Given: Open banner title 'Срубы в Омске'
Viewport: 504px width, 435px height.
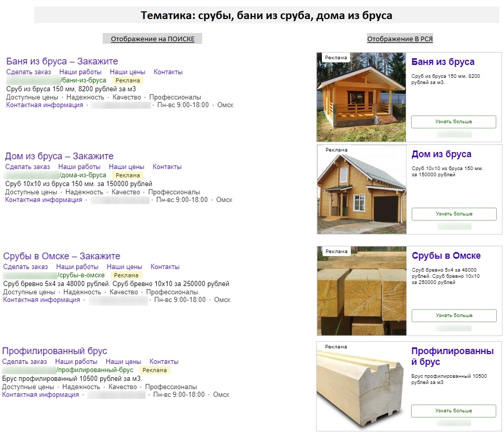Looking at the screenshot, I should [x=446, y=256].
